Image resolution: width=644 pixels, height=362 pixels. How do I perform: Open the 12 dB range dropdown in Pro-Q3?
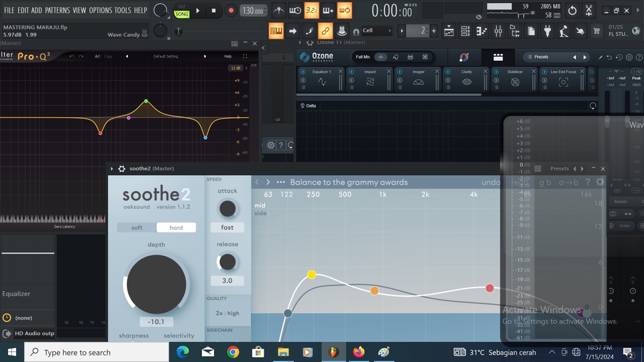pos(235,68)
